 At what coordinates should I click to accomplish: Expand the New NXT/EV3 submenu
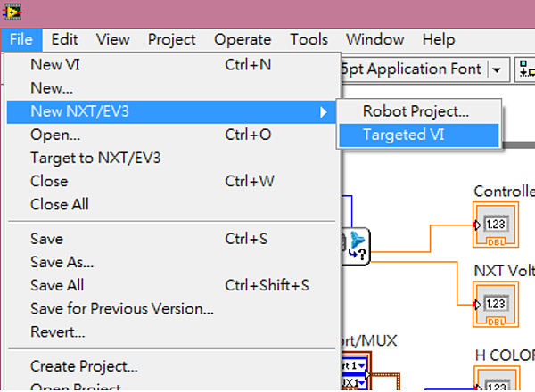(x=171, y=111)
